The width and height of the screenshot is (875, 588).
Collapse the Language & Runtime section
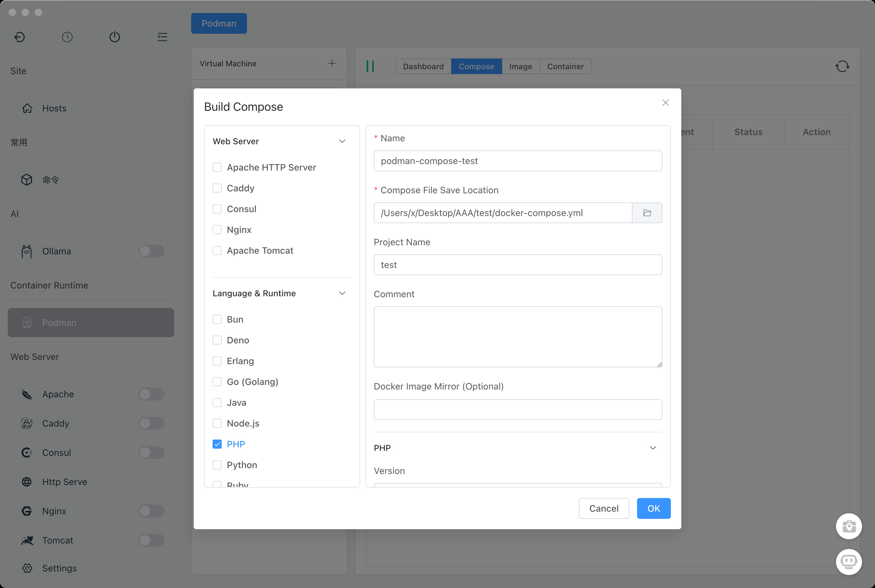(x=342, y=293)
